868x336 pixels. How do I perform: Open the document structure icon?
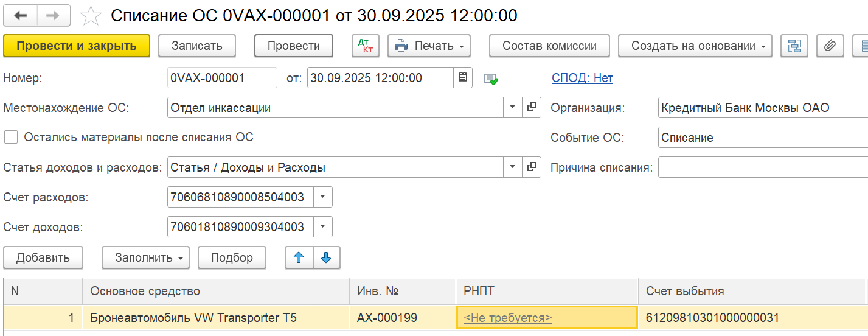pyautogui.click(x=794, y=46)
